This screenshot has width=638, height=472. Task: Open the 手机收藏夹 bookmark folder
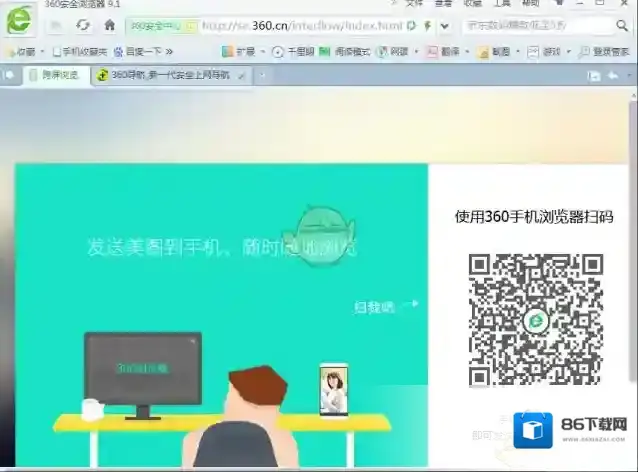coord(80,52)
